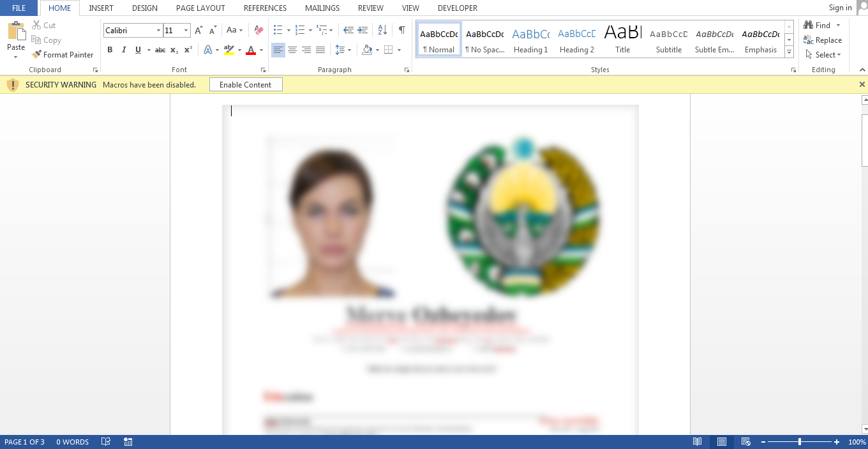Sort the selection alphabetically
The width and height of the screenshot is (868, 449).
[382, 31]
